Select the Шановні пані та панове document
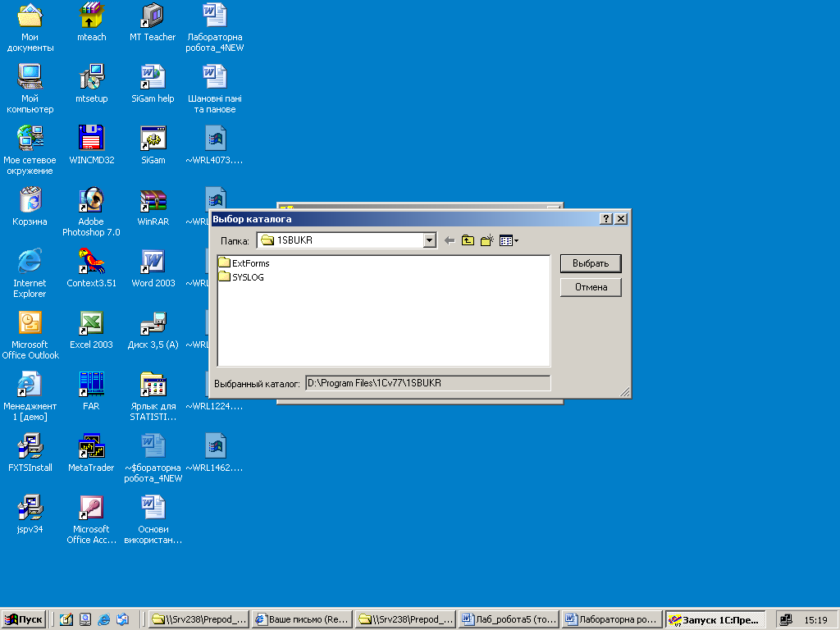The height and width of the screenshot is (630, 840). (214, 89)
